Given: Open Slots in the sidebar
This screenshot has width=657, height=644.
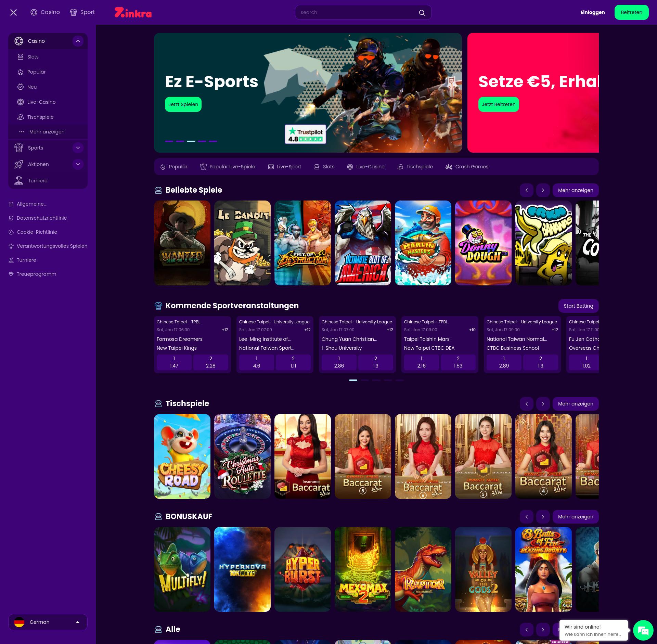Looking at the screenshot, I should (x=33, y=57).
